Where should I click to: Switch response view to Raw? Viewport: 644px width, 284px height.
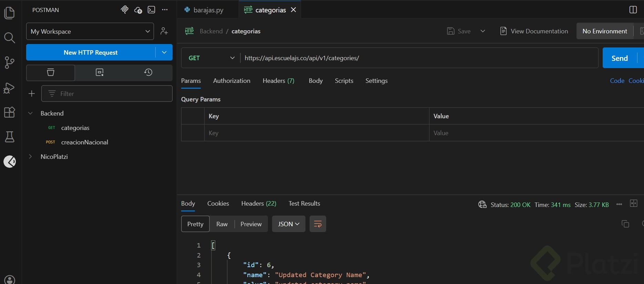pyautogui.click(x=222, y=224)
